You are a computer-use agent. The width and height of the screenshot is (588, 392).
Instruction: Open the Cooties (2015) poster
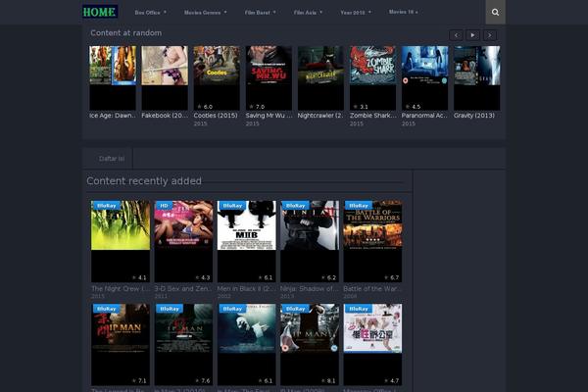[217, 78]
